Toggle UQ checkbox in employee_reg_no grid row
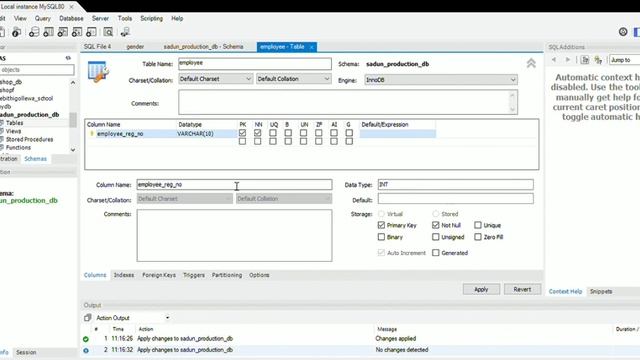The height and width of the screenshot is (360, 640). pos(273,133)
